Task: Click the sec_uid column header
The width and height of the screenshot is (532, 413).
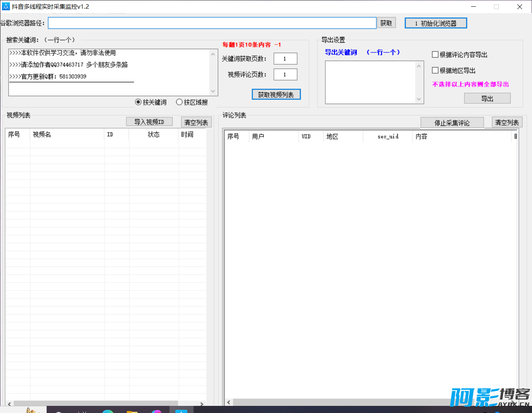Action: 388,136
